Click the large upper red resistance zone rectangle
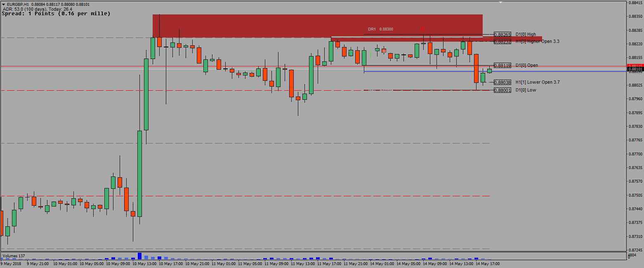The image size is (644, 268). [318, 26]
